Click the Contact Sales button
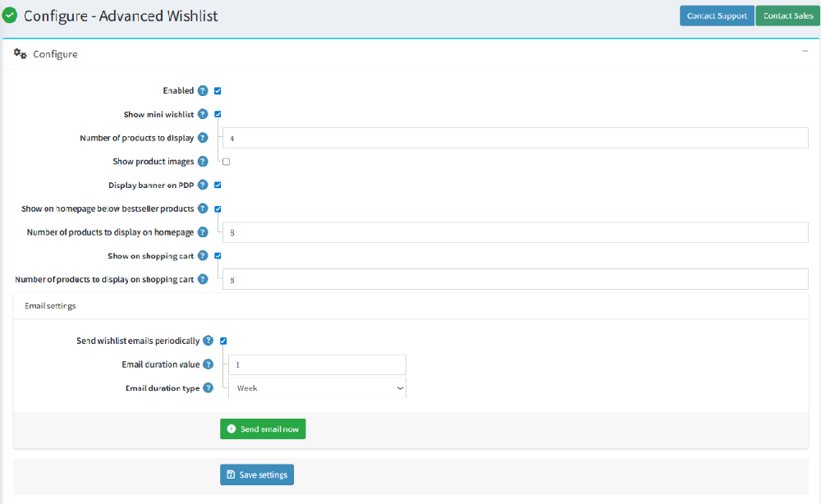This screenshot has height=504, width=821. pos(787,15)
